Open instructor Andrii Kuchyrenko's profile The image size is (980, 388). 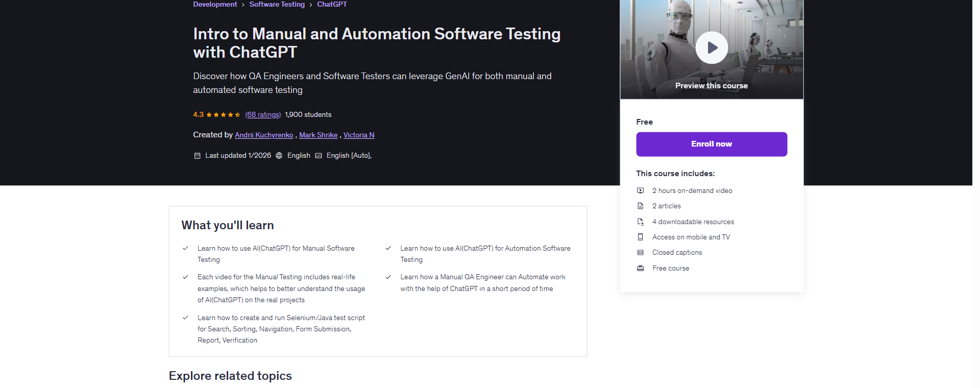(264, 135)
